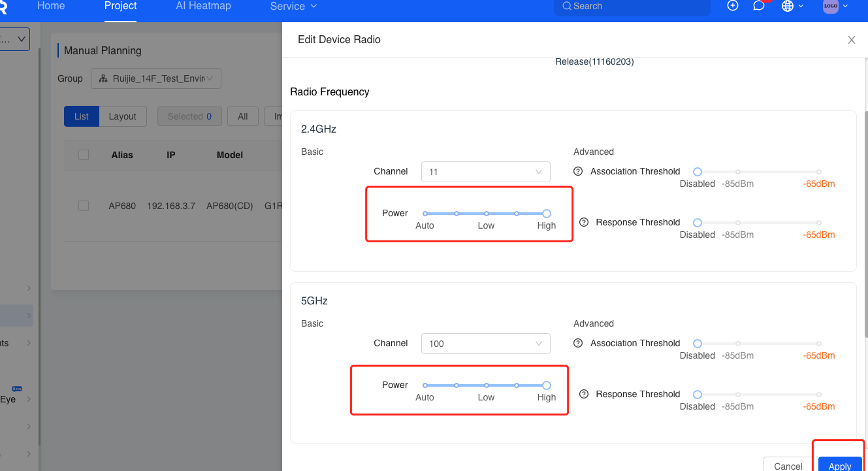Click the Alias column header

[122, 155]
